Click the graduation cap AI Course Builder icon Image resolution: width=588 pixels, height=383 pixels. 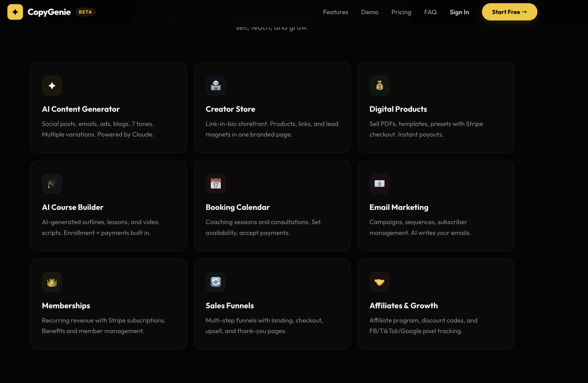point(52,184)
